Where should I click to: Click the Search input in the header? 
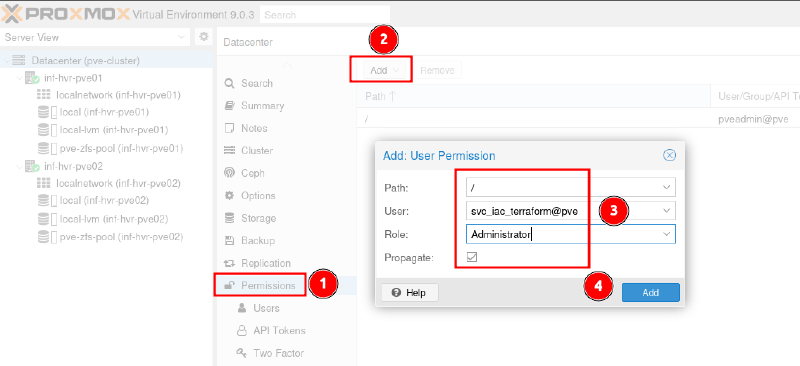pyautogui.click(x=324, y=15)
